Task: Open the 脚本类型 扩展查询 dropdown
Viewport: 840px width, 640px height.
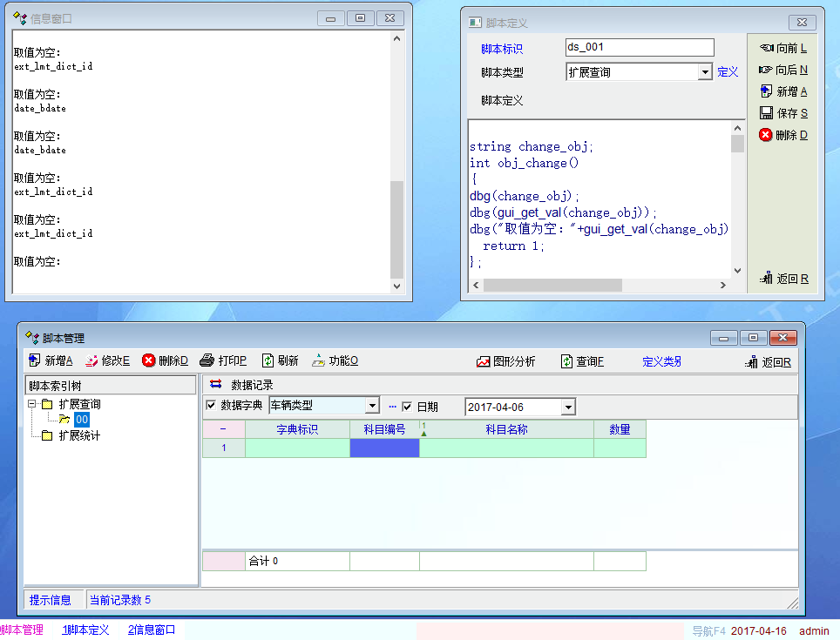Action: click(x=706, y=73)
